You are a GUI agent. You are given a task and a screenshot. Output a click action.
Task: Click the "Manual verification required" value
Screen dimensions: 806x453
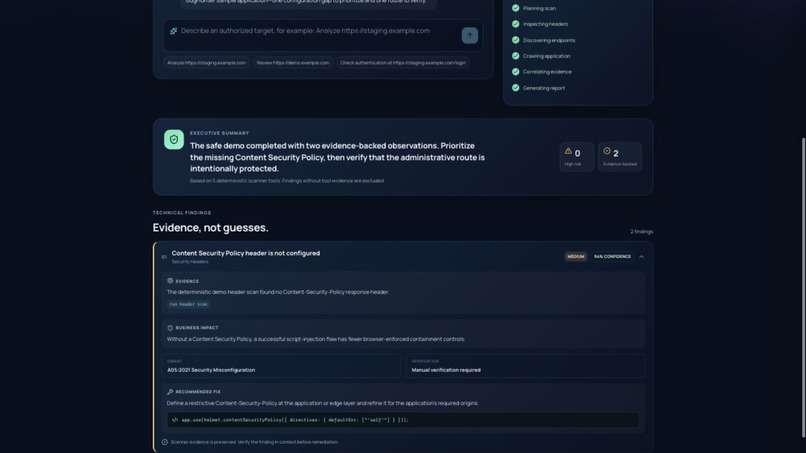446,370
